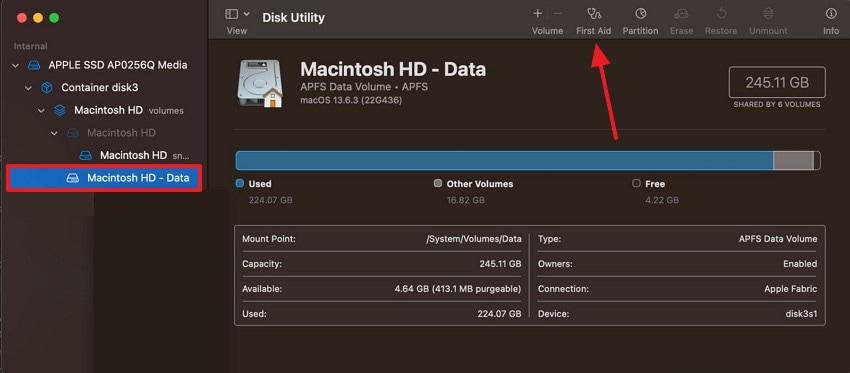
Task: Open the View options chevron
Action: (247, 14)
